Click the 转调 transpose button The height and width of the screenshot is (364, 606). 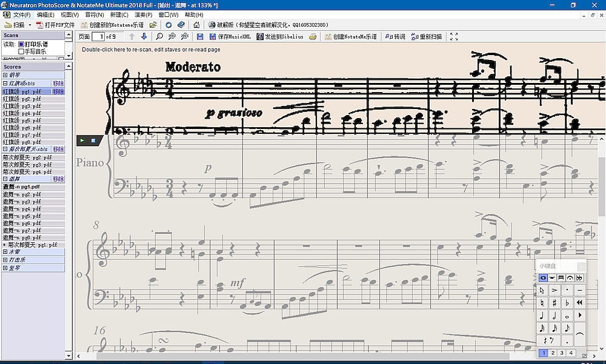tap(395, 36)
